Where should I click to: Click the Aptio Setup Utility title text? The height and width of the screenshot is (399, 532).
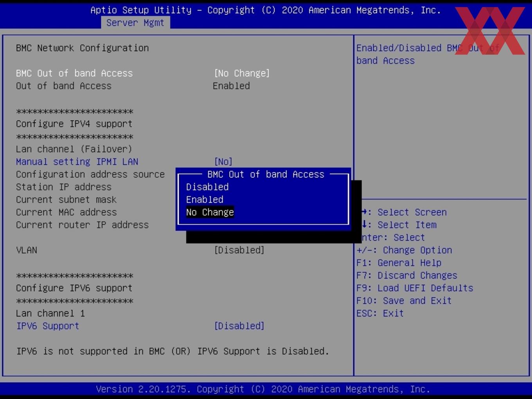pyautogui.click(x=266, y=10)
